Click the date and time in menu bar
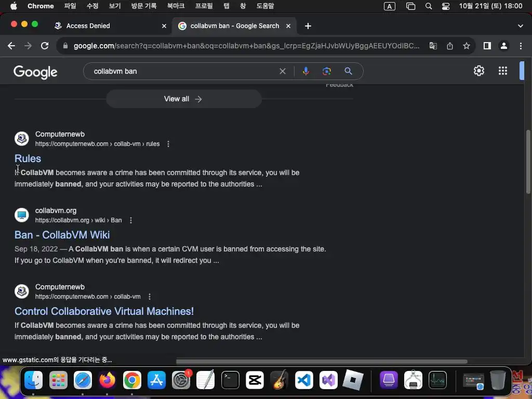Viewport: 532px width, 399px height. tap(490, 6)
